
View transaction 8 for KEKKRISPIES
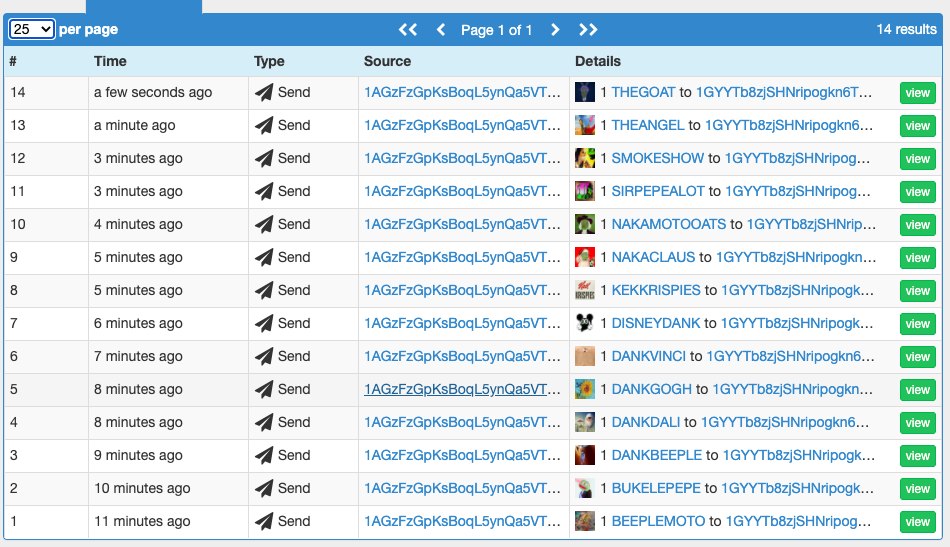pyautogui.click(x=917, y=291)
